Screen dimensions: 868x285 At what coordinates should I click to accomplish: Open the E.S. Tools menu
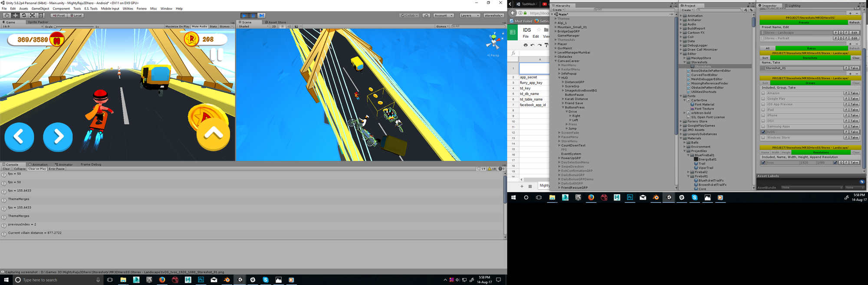click(x=91, y=9)
